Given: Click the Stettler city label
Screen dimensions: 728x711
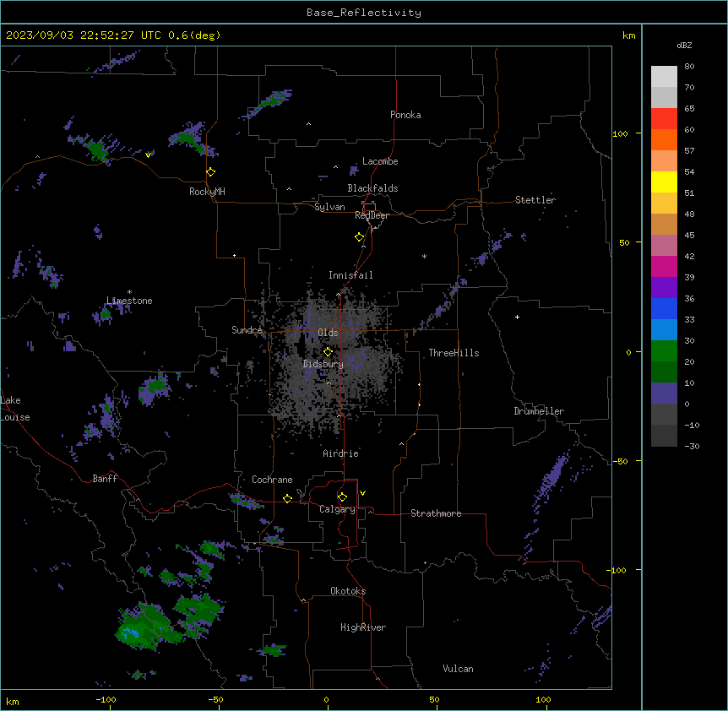Looking at the screenshot, I should 535,200.
